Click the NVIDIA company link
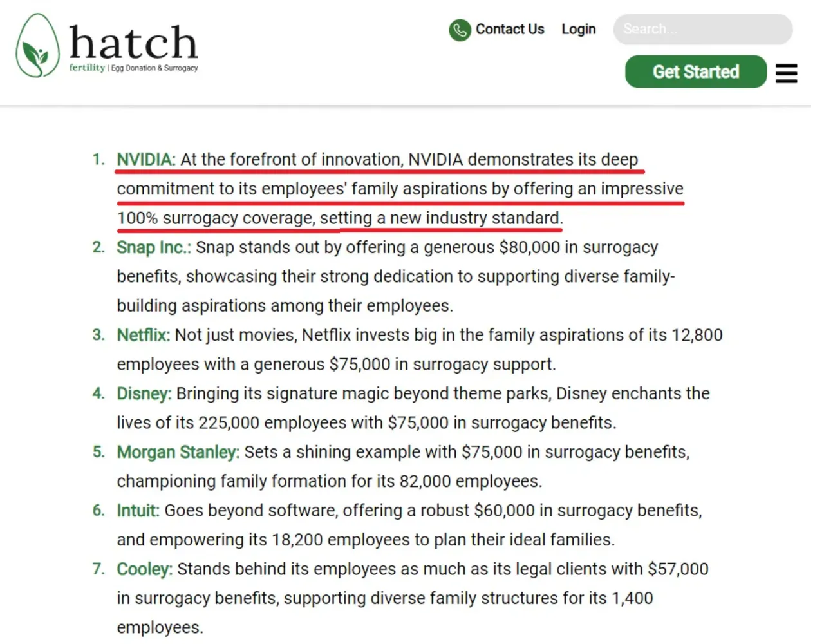 tap(145, 160)
